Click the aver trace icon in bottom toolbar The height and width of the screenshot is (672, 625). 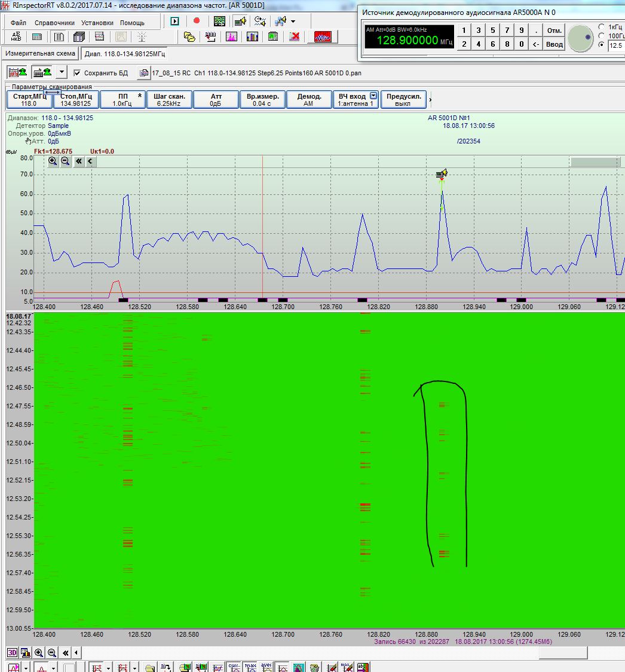[266, 667]
